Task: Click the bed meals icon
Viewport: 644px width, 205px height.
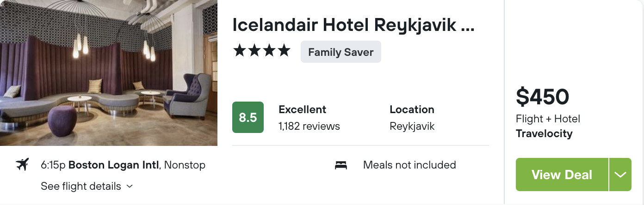Action: (x=341, y=165)
